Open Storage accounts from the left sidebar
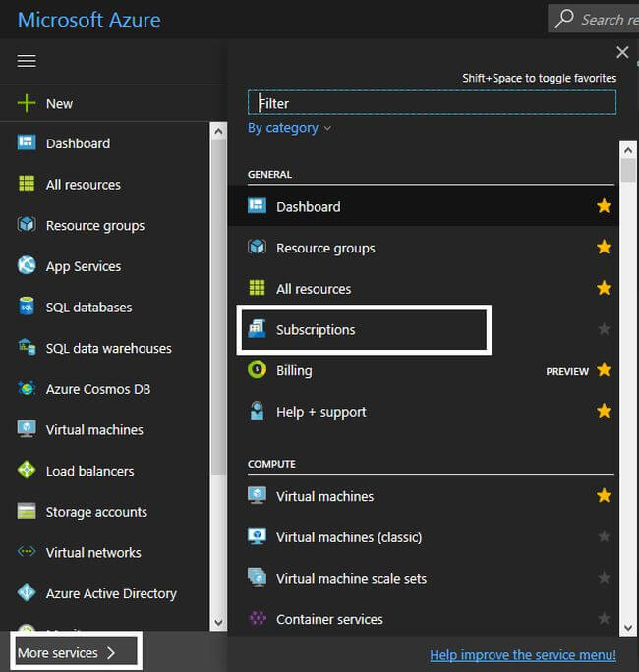Viewport: 639px width, 672px height. tap(95, 512)
